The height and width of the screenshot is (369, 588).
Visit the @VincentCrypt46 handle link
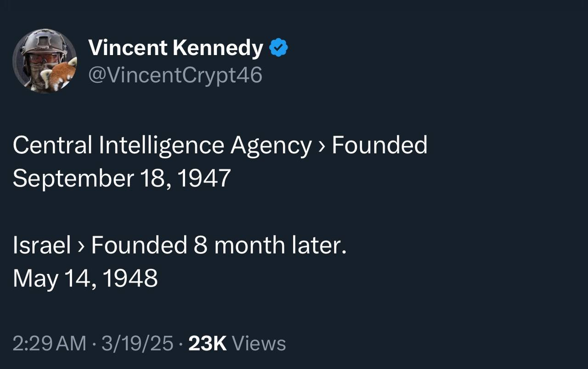pyautogui.click(x=175, y=75)
